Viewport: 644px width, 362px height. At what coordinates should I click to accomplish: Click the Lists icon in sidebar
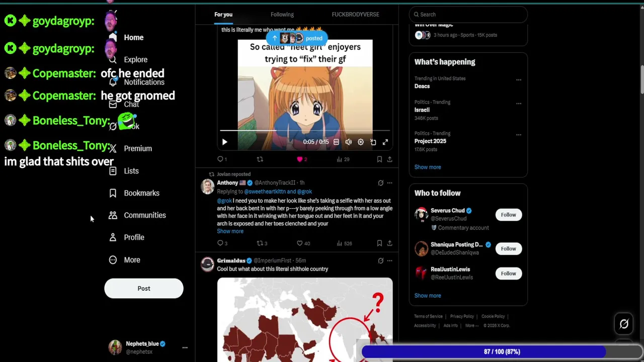(113, 171)
